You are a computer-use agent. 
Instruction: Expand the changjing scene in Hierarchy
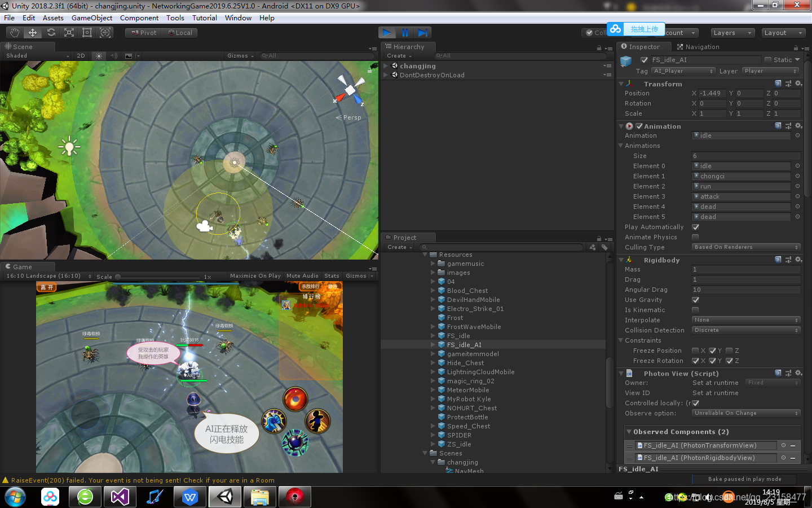pos(386,66)
